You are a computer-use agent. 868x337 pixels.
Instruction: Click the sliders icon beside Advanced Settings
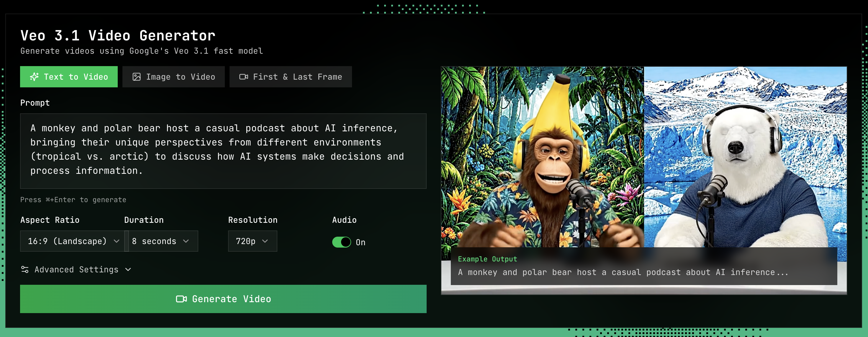pyautogui.click(x=24, y=269)
